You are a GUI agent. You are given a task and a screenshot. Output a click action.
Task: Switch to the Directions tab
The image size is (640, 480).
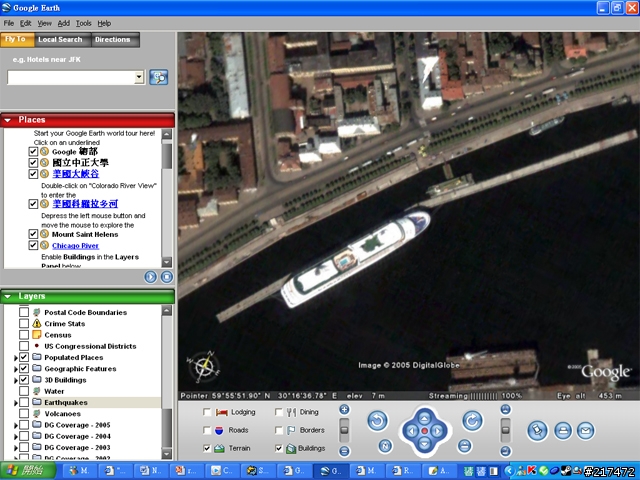tap(113, 40)
